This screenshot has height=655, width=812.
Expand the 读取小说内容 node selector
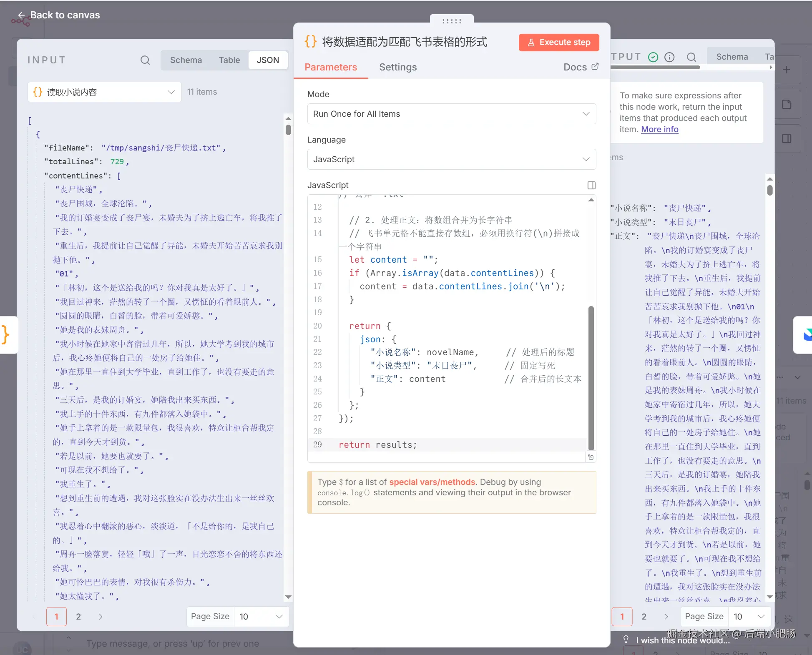coord(104,92)
